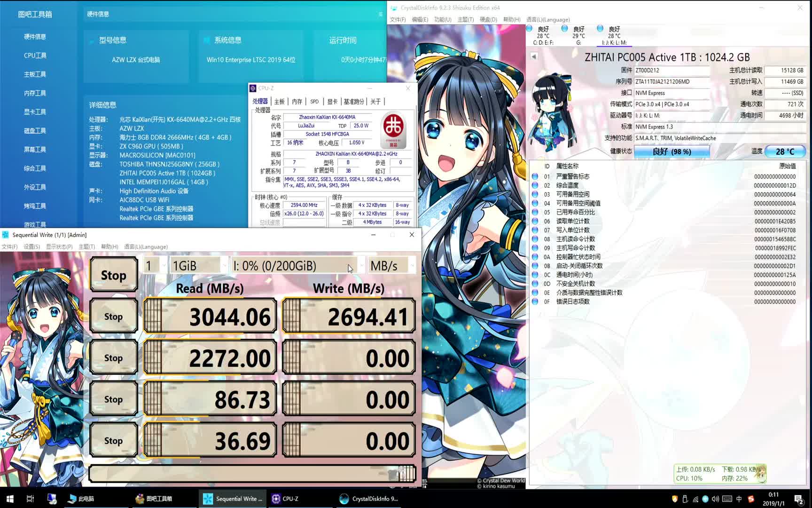The image size is (812, 508).
Task: Select 主板工具 in the toolbox sidebar
Action: (35, 74)
